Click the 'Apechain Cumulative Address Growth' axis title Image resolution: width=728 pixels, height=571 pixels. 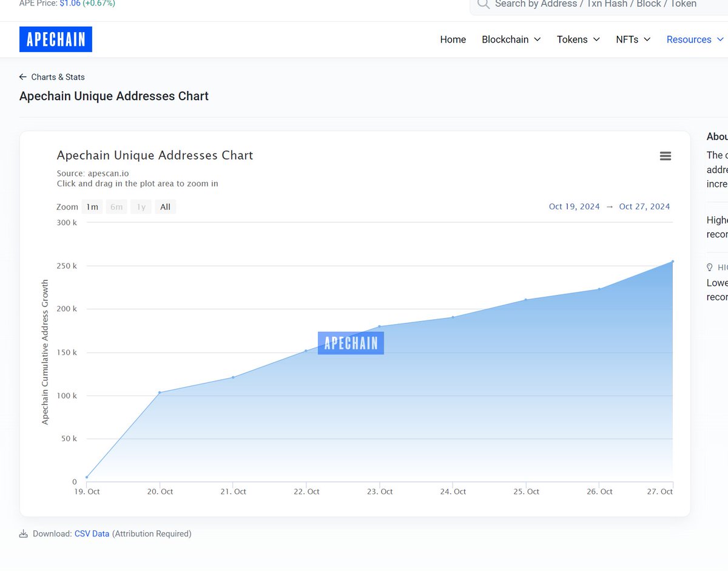tap(45, 352)
